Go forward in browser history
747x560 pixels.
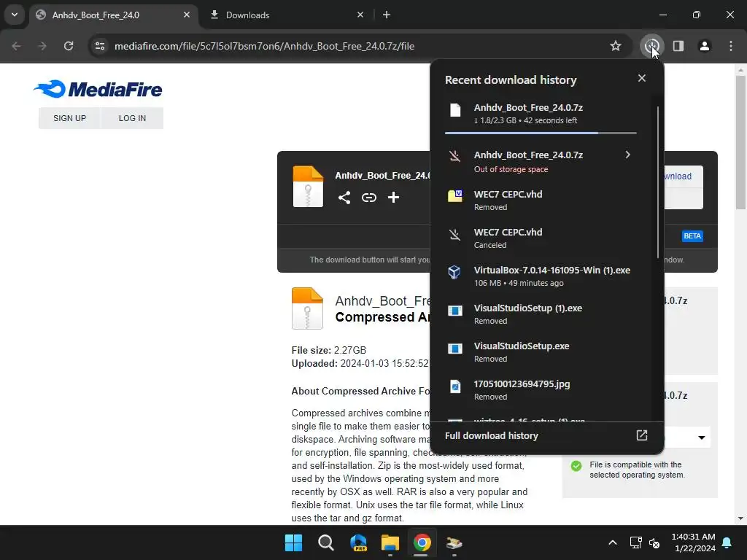click(42, 46)
